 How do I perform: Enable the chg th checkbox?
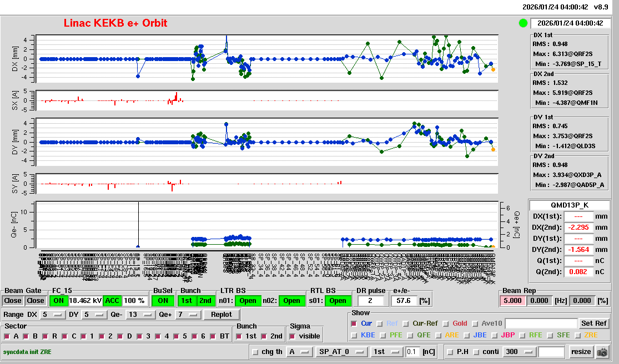pyautogui.click(x=255, y=352)
